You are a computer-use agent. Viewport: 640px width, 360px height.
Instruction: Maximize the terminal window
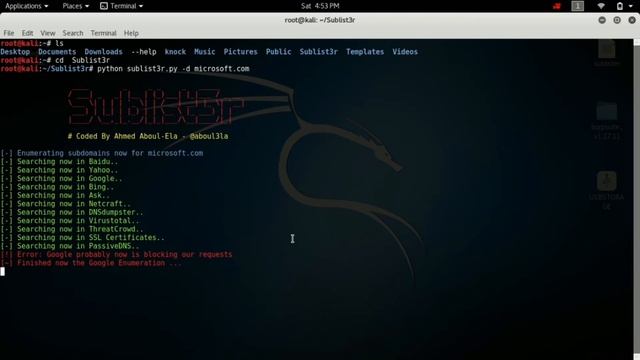click(x=617, y=20)
